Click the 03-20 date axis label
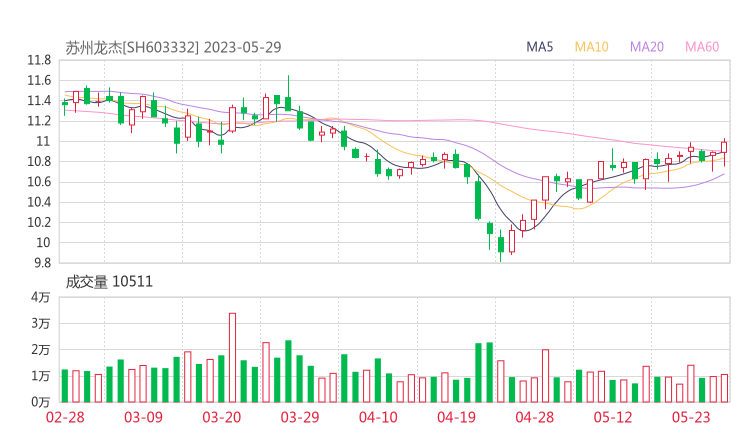Screen dimensions: 740x440 tap(222, 417)
